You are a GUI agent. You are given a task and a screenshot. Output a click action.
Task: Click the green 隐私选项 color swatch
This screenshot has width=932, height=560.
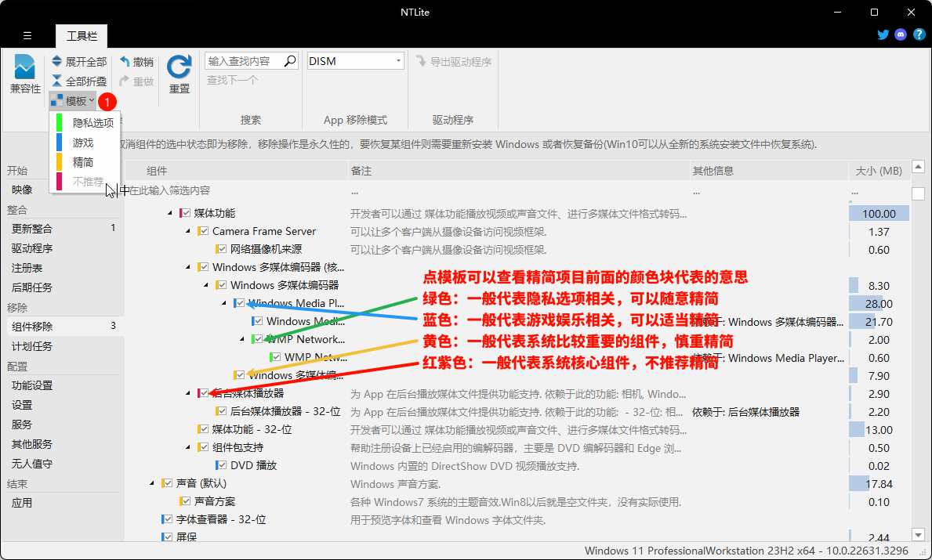pyautogui.click(x=59, y=122)
